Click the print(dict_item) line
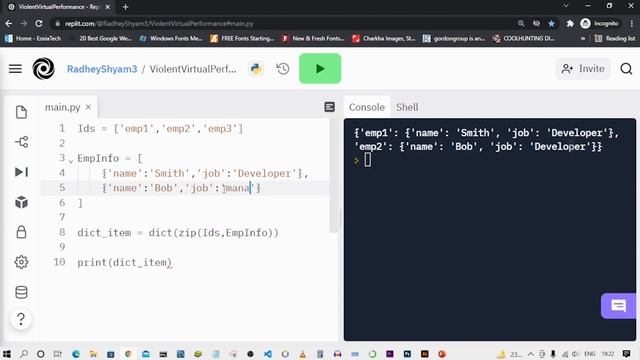Screen dimensions: 640x360 click(124, 262)
